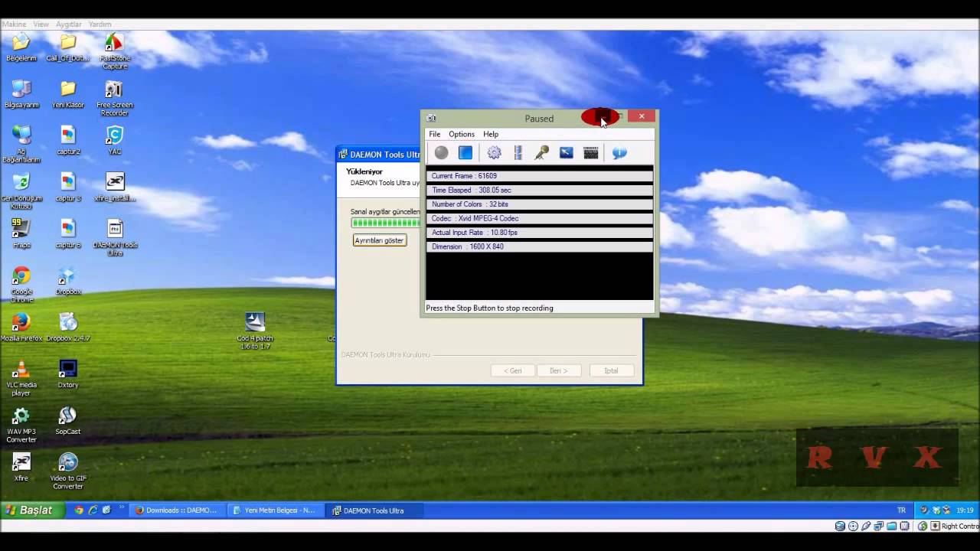Select the Call_Of_Duty desktop folder
Image resolution: width=980 pixels, height=551 pixels.
tap(68, 47)
